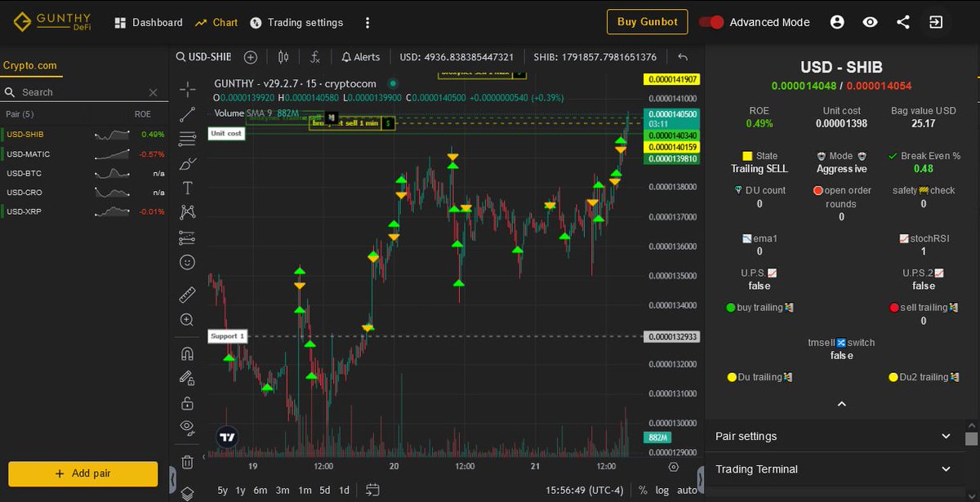Select the brush drawing tool
Viewport: 980px width, 502px height.
tap(188, 163)
